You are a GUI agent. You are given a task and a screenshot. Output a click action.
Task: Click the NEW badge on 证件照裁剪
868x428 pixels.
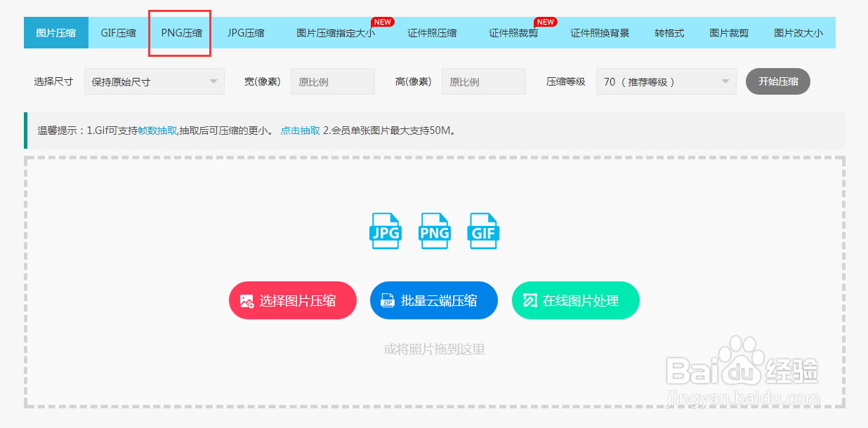(545, 22)
